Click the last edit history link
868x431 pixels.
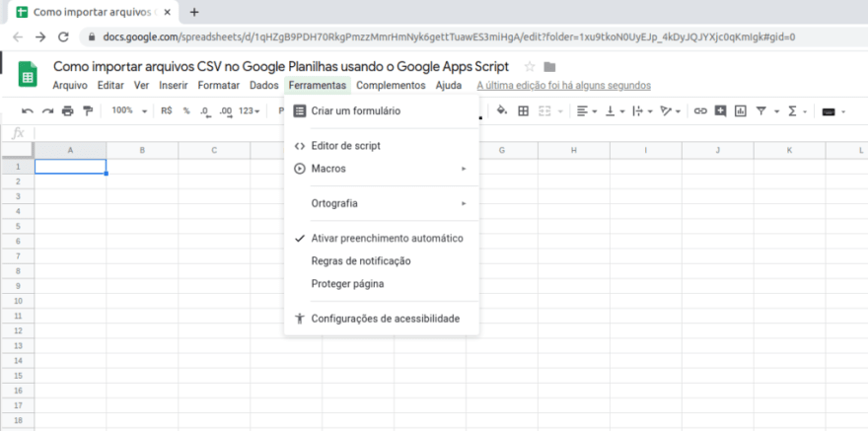(564, 85)
